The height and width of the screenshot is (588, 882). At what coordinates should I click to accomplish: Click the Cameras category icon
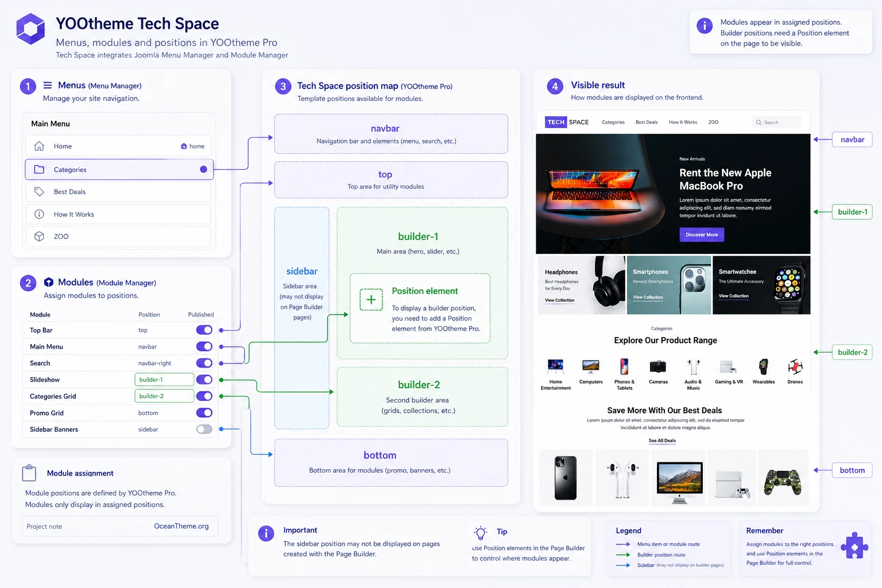658,366
